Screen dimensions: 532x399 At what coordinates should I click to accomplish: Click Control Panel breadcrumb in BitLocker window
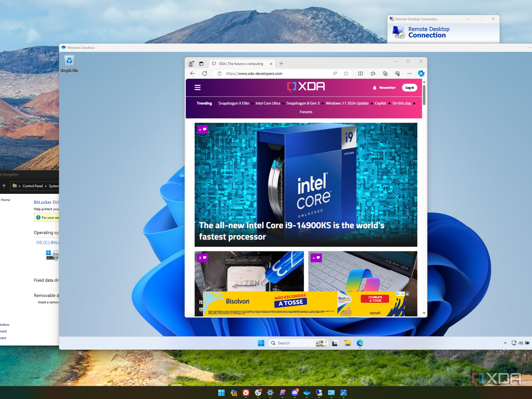(33, 186)
